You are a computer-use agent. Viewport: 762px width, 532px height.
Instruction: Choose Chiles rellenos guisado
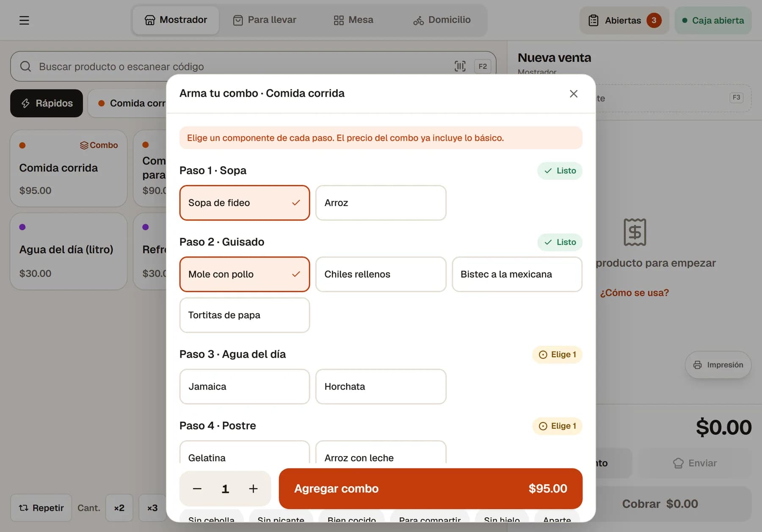(x=381, y=274)
